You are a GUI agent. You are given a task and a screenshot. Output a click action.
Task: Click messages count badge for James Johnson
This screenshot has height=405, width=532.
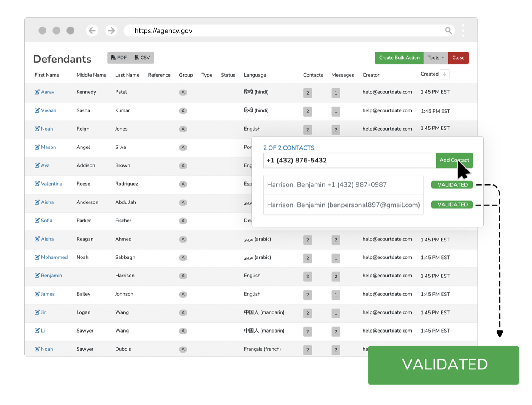[x=336, y=295]
